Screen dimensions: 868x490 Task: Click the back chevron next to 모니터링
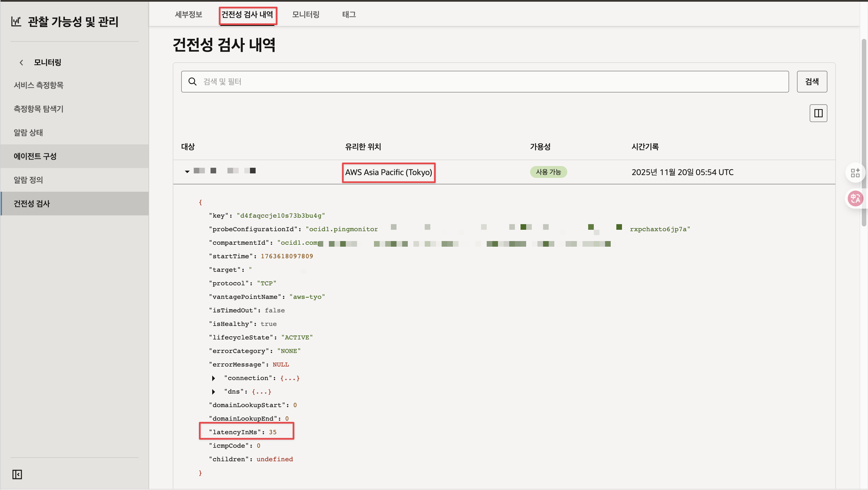click(21, 62)
